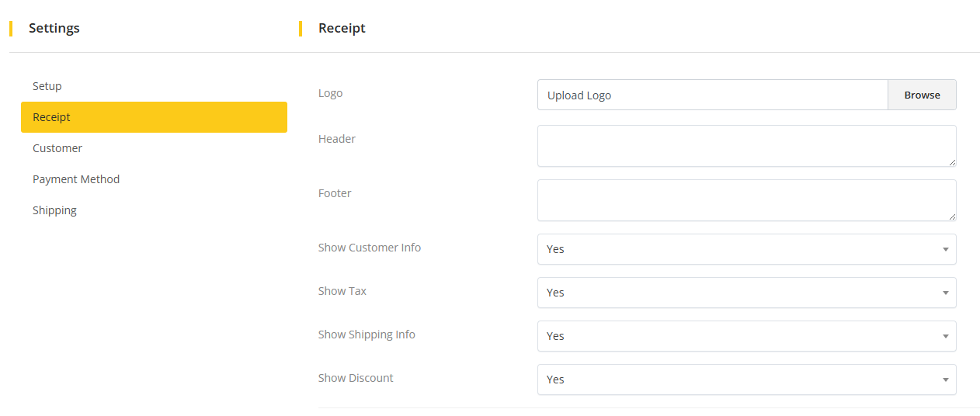Expand the Show Shipping Info dropdown
The width and height of the screenshot is (980, 416).
pyautogui.click(x=745, y=336)
